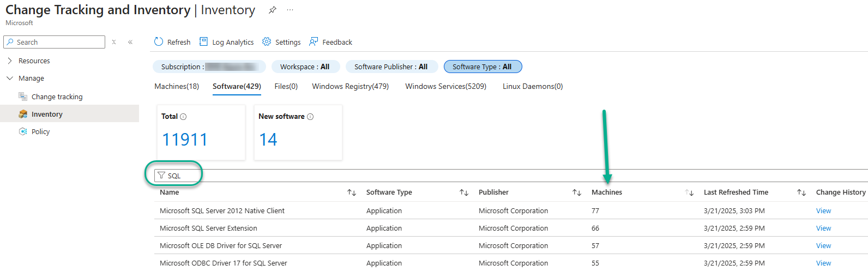This screenshot has height=271, width=868.
Task: Click the Feedback icon
Action: click(314, 42)
